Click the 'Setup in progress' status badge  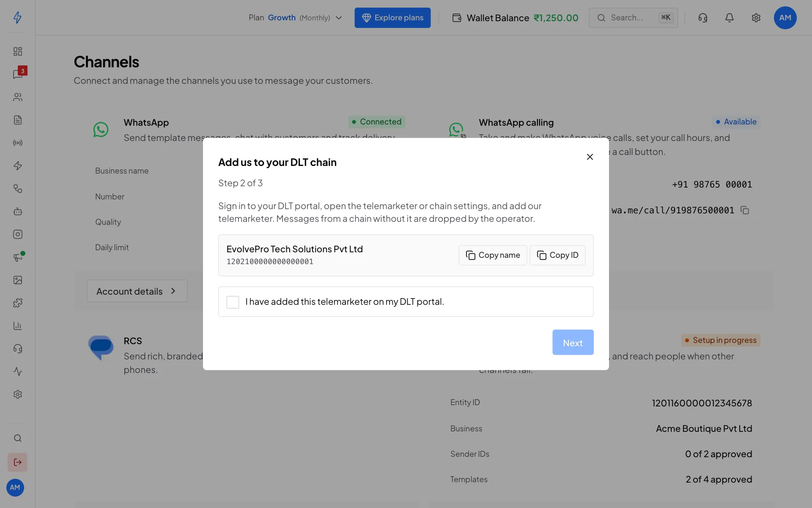tap(720, 340)
